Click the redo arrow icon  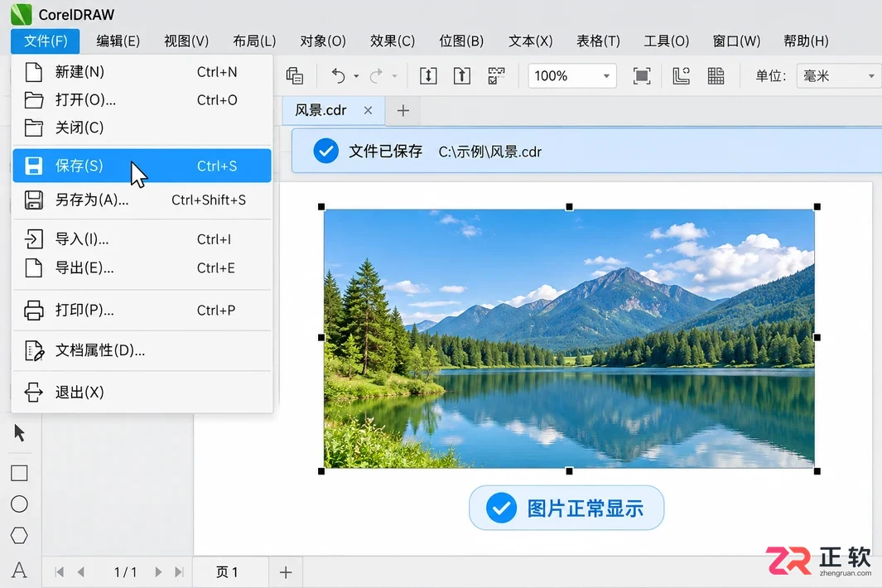tap(376, 75)
